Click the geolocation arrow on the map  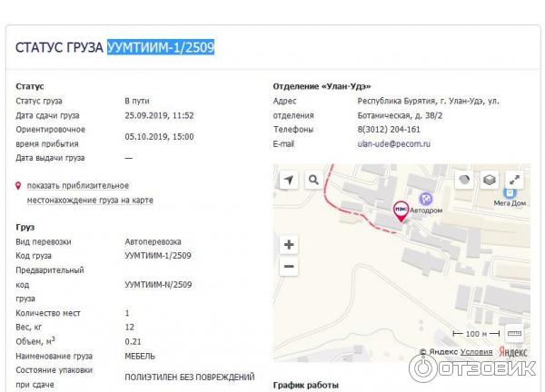pos(289,181)
